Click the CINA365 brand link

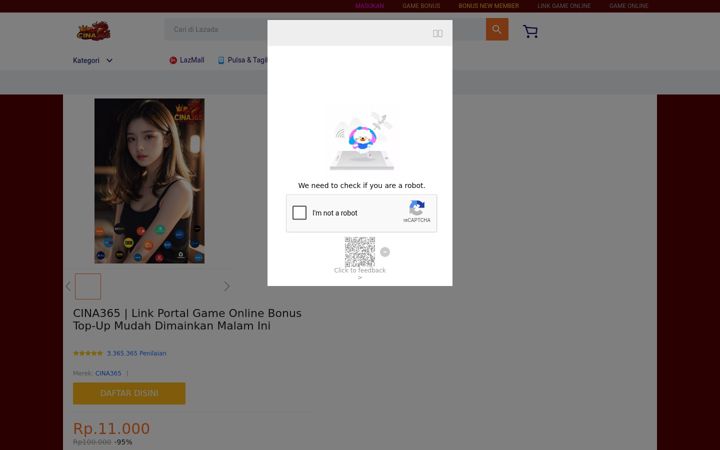pyautogui.click(x=108, y=373)
